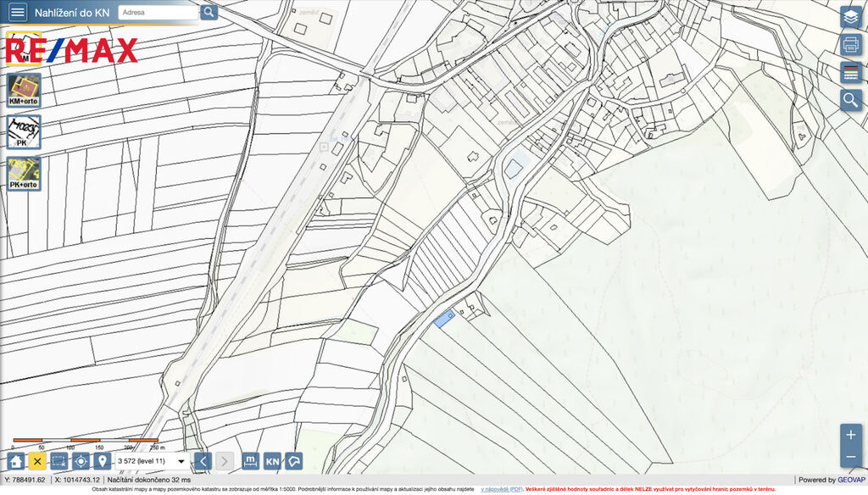Return to the home map extent
The width and height of the screenshot is (868, 495).
15,461
